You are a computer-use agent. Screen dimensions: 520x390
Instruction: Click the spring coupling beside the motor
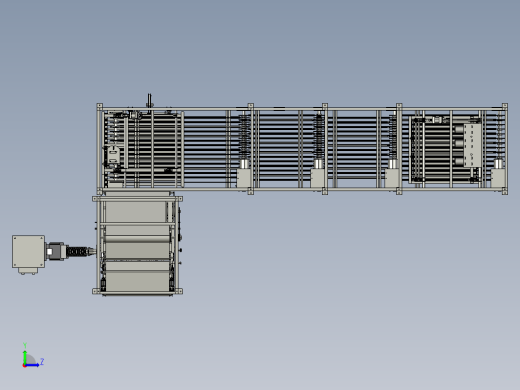78,251
